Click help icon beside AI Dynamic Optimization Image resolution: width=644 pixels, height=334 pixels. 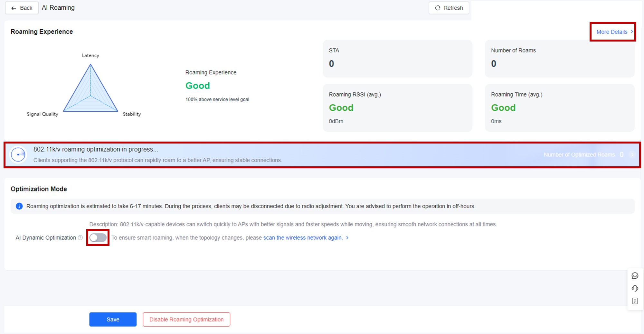(80, 238)
